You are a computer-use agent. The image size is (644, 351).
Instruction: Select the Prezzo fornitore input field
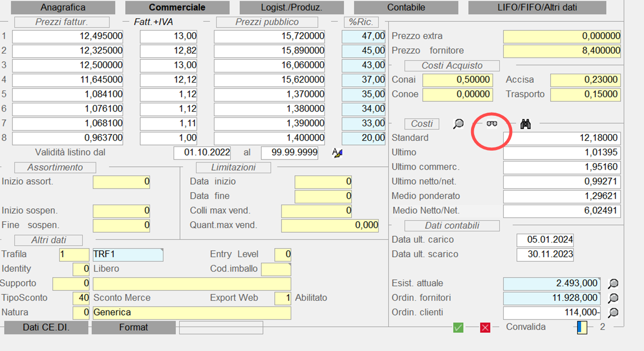coord(562,51)
